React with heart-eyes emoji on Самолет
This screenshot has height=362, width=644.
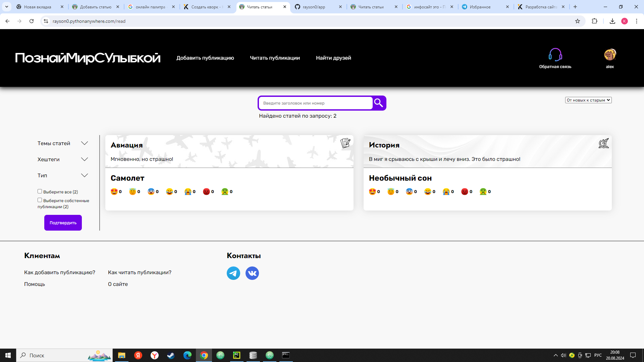(x=114, y=191)
